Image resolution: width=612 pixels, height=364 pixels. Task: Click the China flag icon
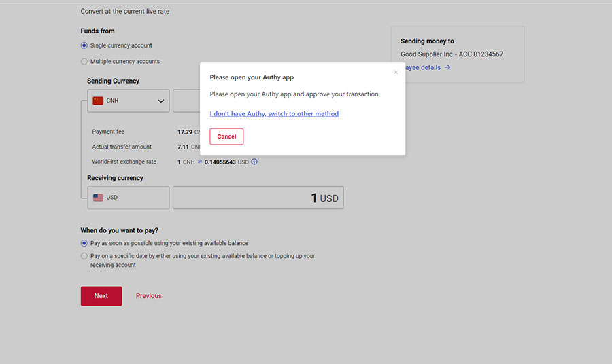(x=98, y=101)
